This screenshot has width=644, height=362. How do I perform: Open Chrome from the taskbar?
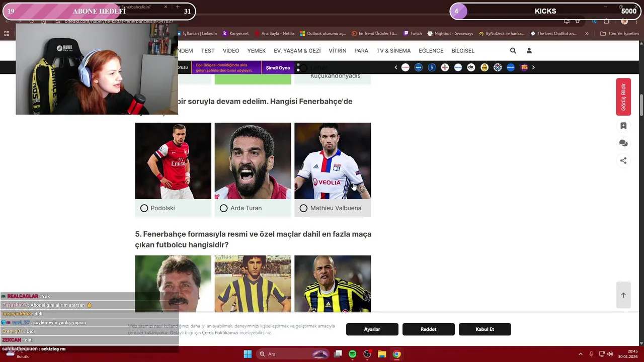point(396,354)
